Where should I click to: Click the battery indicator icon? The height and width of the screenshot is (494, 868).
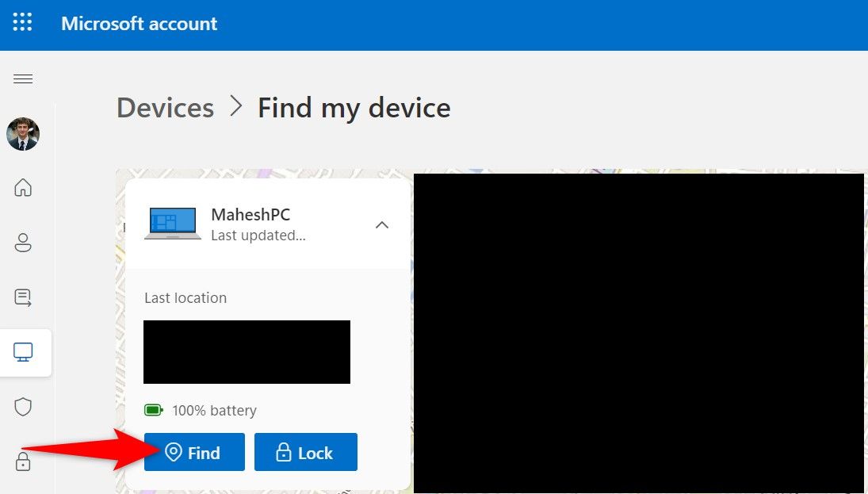pos(152,410)
